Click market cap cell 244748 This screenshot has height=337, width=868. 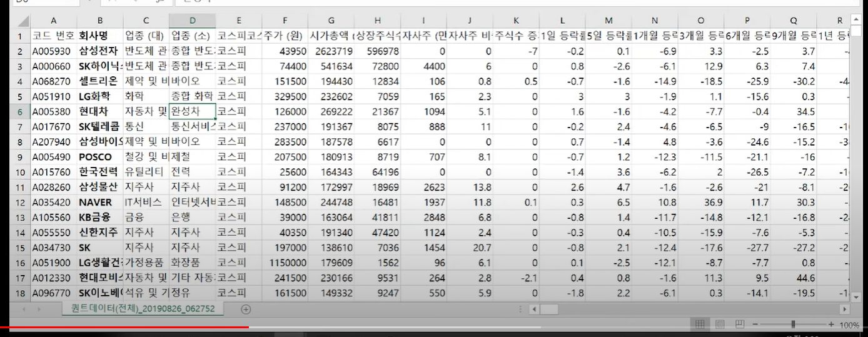[x=331, y=202]
